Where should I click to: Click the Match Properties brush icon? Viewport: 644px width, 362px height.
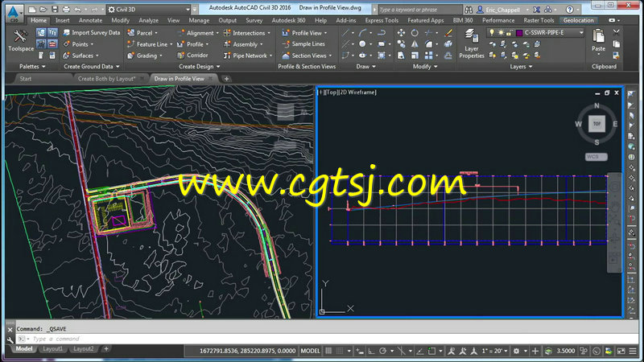tap(448, 32)
